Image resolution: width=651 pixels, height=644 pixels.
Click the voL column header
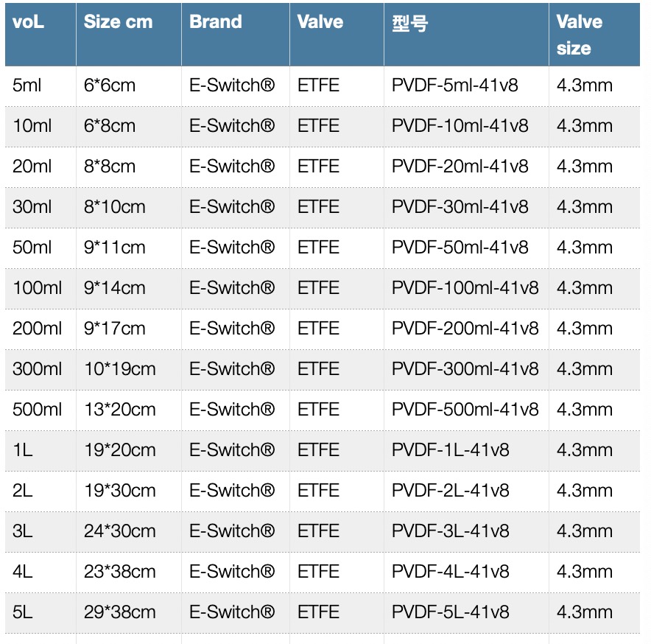pyautogui.click(x=29, y=22)
